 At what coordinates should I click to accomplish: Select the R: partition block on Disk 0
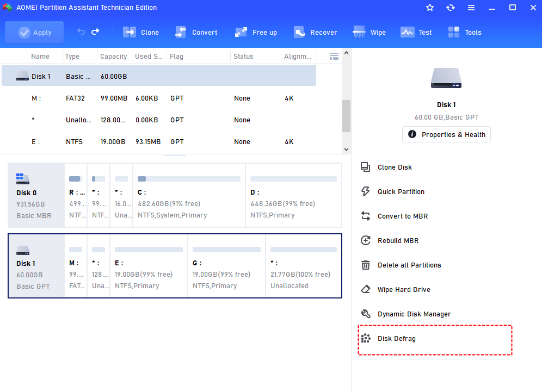(76, 196)
